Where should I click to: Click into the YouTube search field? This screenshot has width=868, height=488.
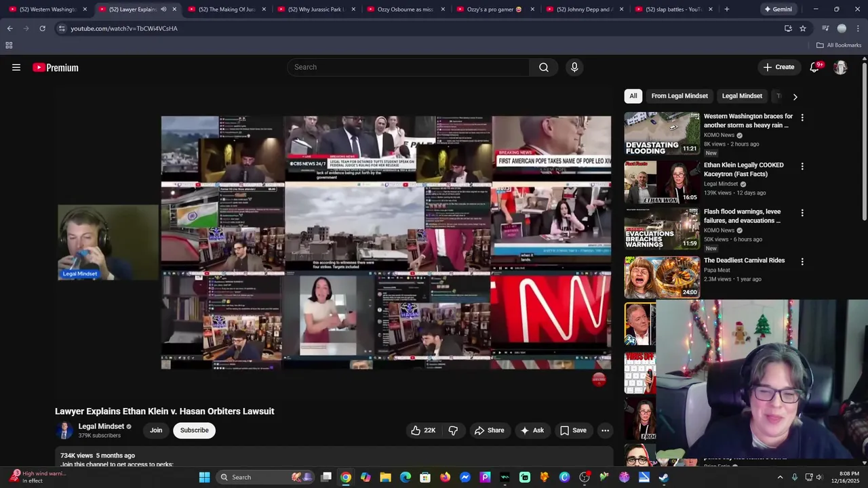click(x=408, y=67)
